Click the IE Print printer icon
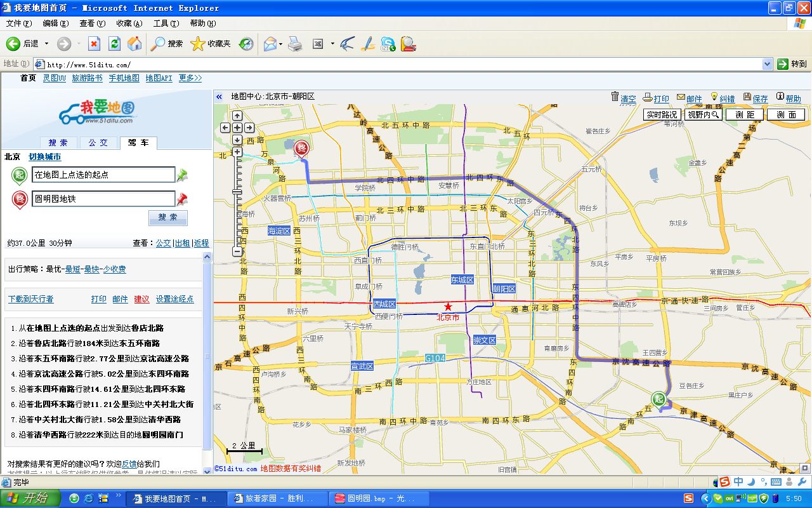The width and height of the screenshot is (812, 508). tap(295, 44)
